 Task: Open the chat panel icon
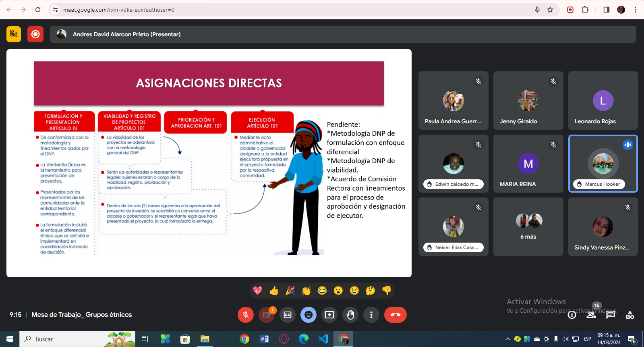coord(611,315)
